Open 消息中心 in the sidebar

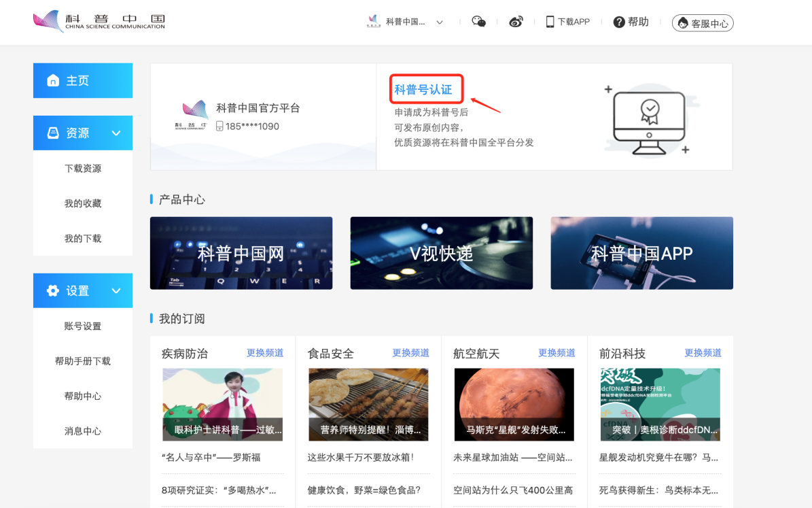pos(83,430)
